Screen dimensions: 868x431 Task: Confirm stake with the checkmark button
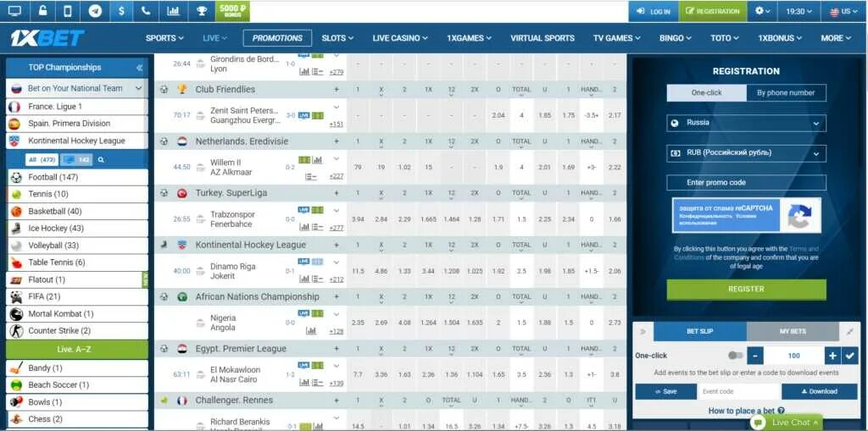point(849,355)
